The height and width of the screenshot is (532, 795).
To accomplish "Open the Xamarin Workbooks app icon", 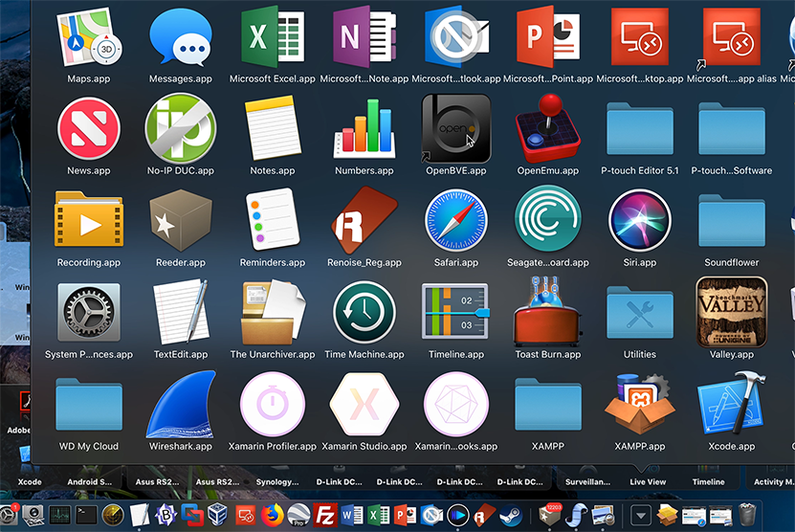I will (x=455, y=404).
